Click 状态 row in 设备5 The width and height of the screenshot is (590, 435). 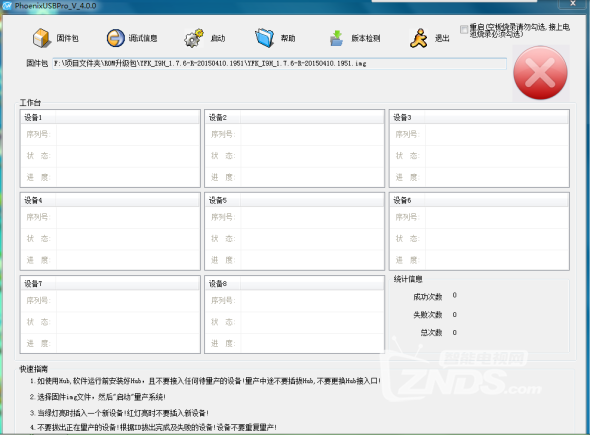(x=294, y=239)
